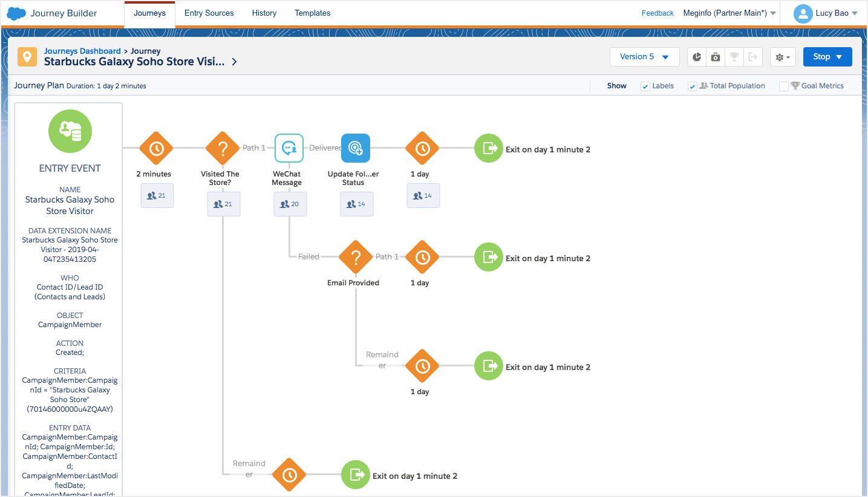This screenshot has height=497, width=868.
Task: Select the 2 minutes wait activity
Action: 156,148
